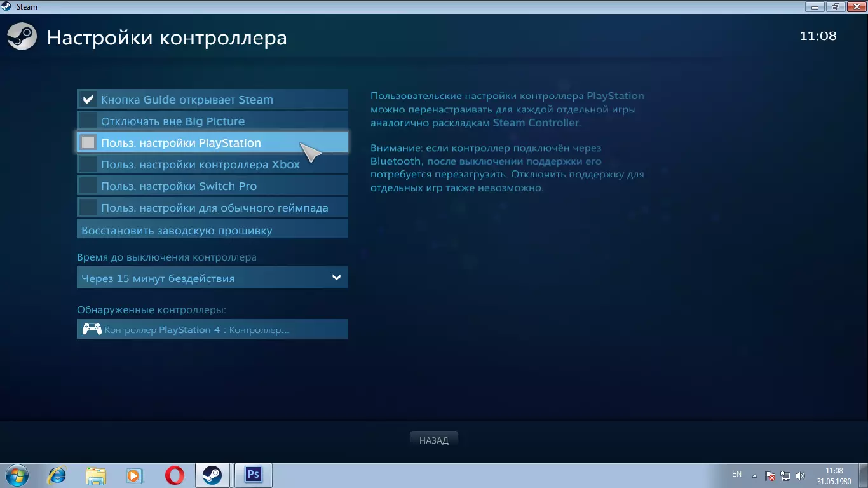This screenshot has height=488, width=868.
Task: Click 'Восстановить заводскую прошивку' button
Action: [x=212, y=230]
